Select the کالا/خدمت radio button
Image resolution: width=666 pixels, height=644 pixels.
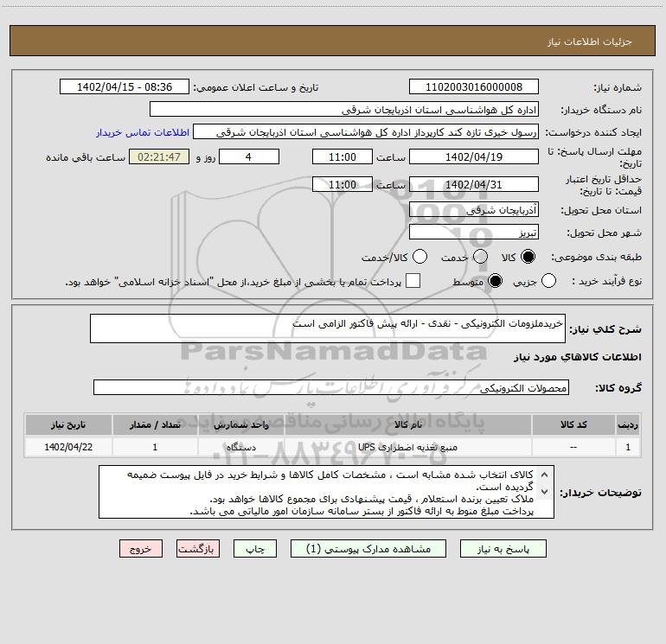pyautogui.click(x=419, y=257)
